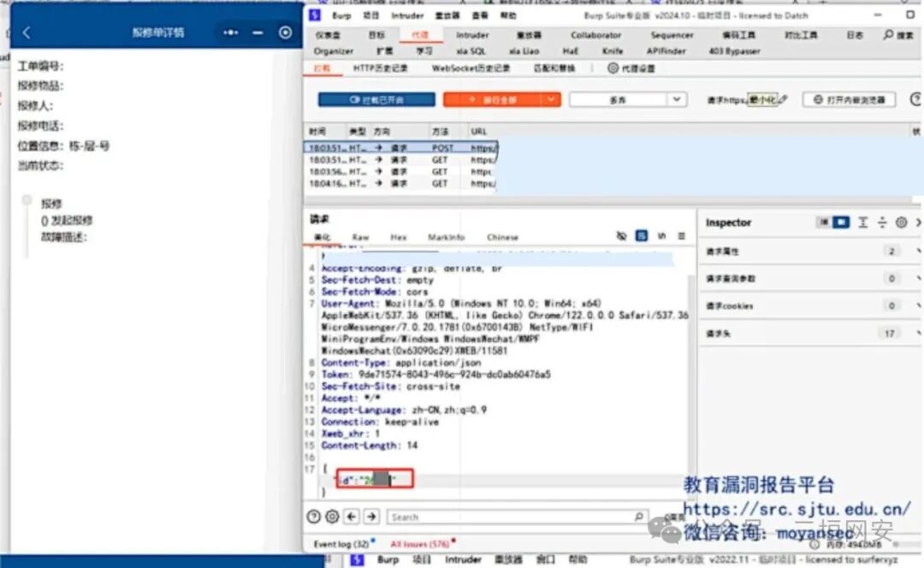924x568 pixels.
Task: Expand the action combo box next to Forward
Action: [x=627, y=99]
